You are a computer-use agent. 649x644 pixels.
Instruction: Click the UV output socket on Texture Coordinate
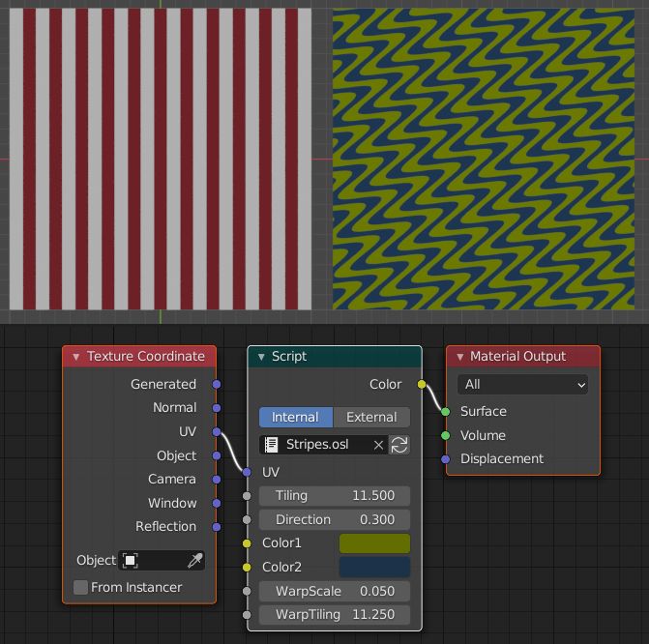(217, 432)
